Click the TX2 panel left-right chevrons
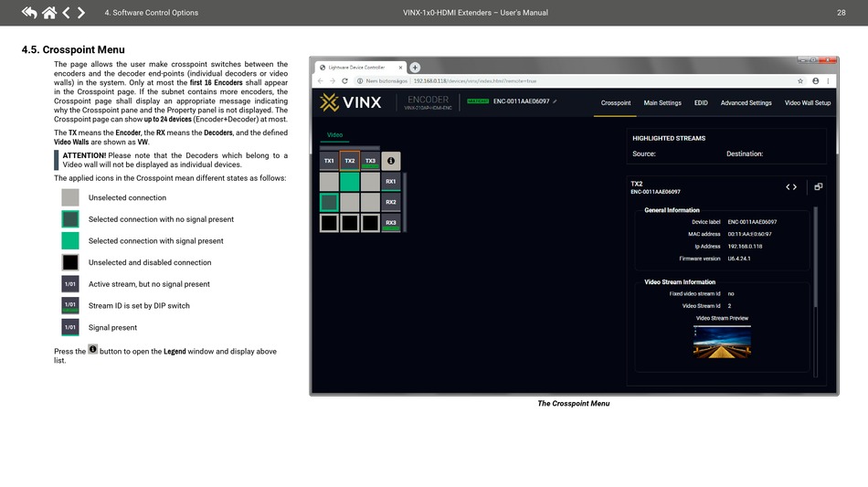The width and height of the screenshot is (868, 487). click(791, 186)
